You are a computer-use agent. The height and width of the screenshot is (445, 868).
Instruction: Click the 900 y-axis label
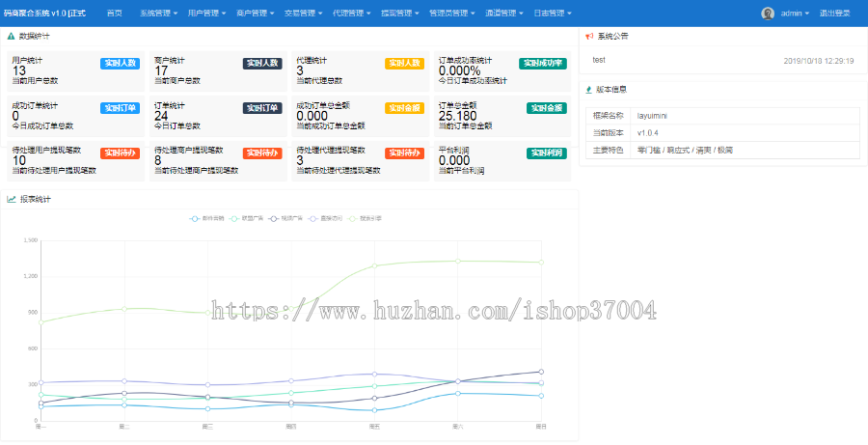tap(33, 313)
